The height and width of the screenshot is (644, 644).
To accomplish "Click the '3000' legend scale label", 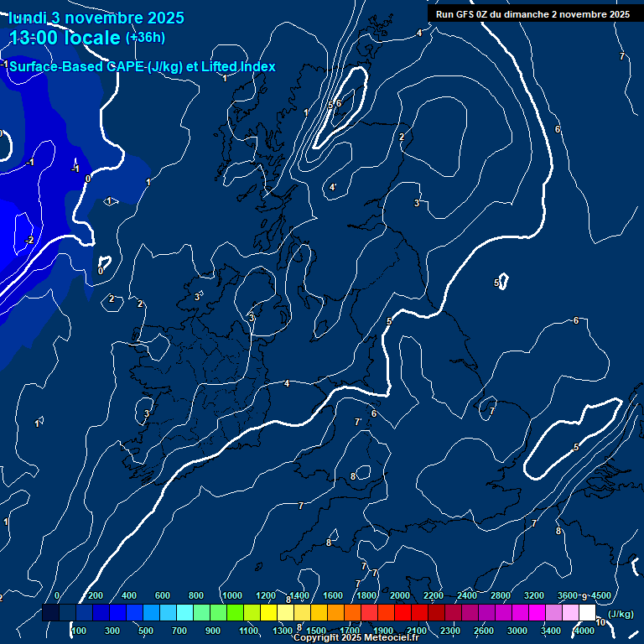I will pyautogui.click(x=517, y=631).
